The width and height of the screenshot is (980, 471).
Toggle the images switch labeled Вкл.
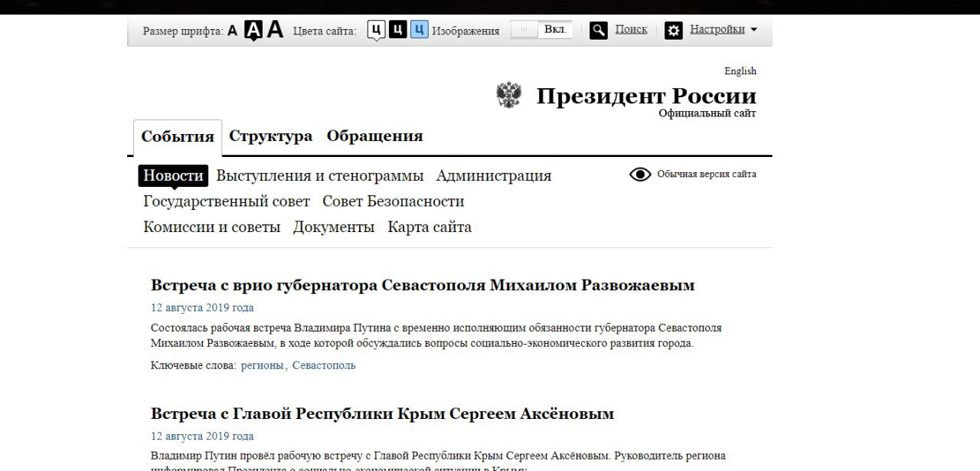[x=541, y=30]
